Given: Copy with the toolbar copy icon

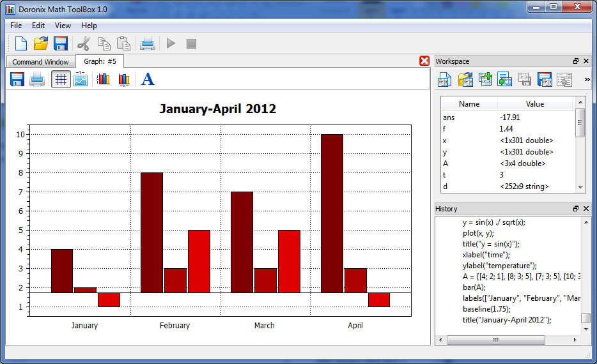Looking at the screenshot, I should point(104,43).
